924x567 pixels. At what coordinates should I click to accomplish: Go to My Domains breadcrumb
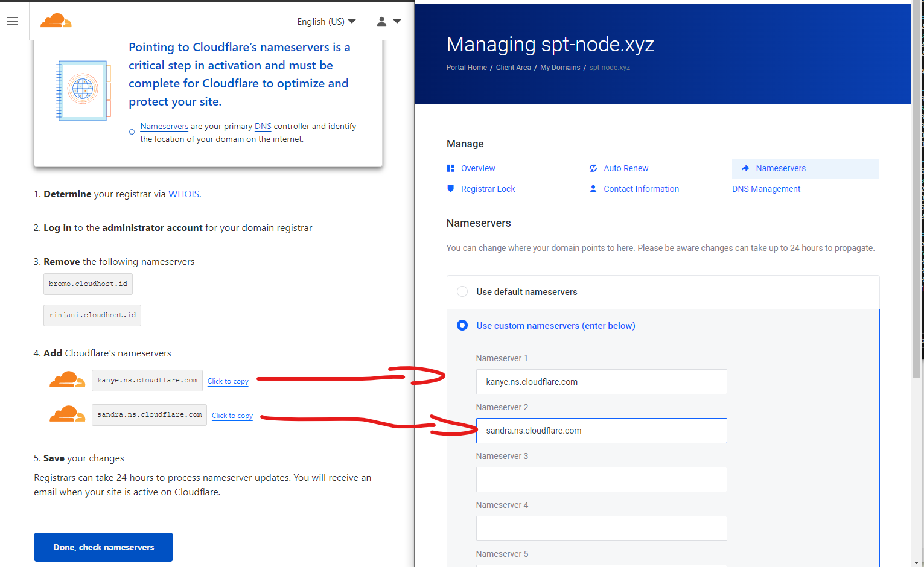pyautogui.click(x=559, y=68)
